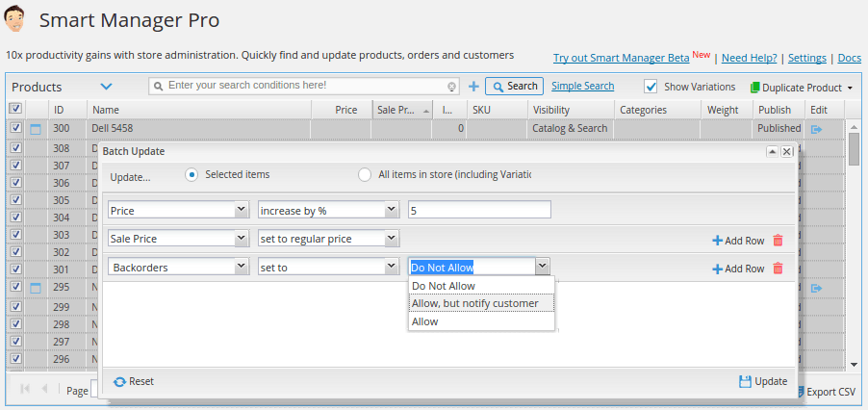Open the 'increase by %' action dropdown
The image size is (868, 410).
392,210
